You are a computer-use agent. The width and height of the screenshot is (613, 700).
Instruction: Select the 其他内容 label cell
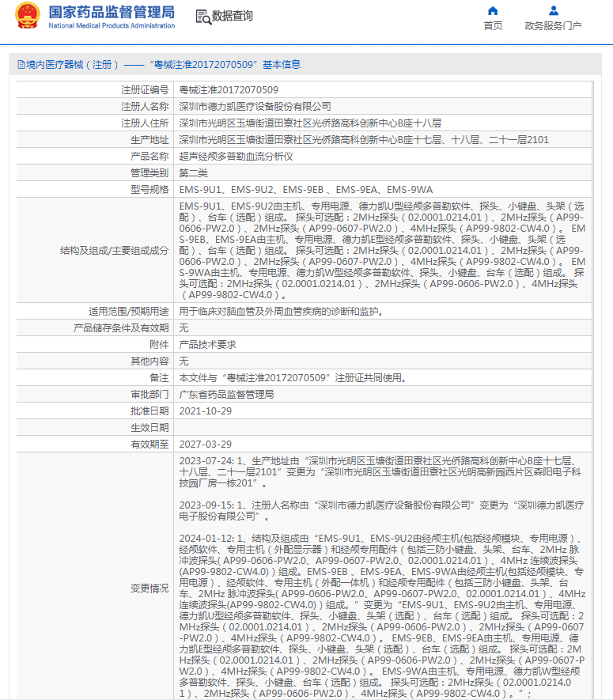[95, 361]
